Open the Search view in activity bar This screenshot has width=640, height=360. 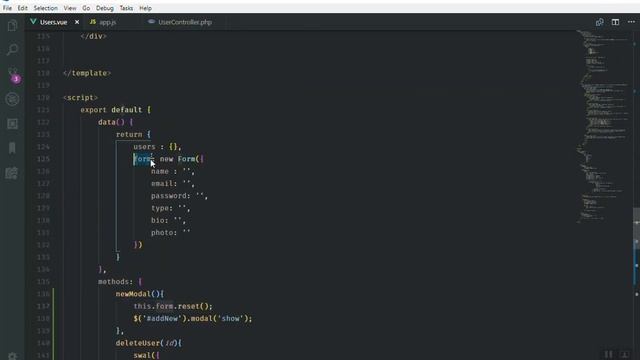pos(12,50)
